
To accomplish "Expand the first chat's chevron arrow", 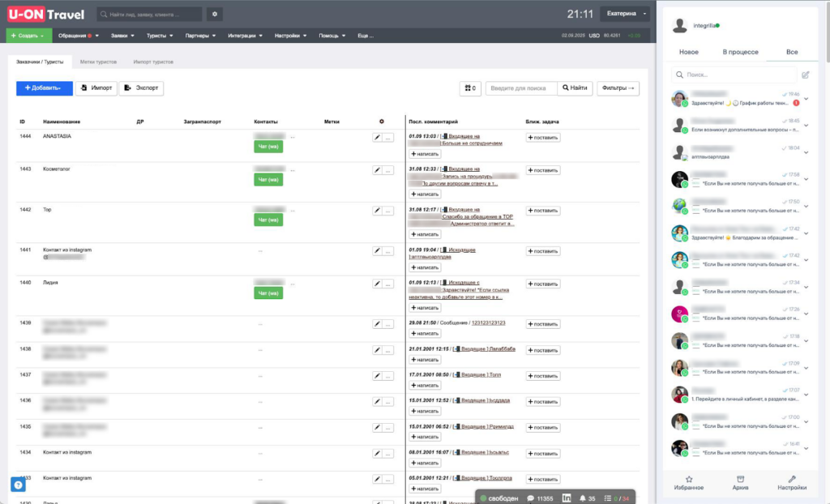I will coord(806,101).
